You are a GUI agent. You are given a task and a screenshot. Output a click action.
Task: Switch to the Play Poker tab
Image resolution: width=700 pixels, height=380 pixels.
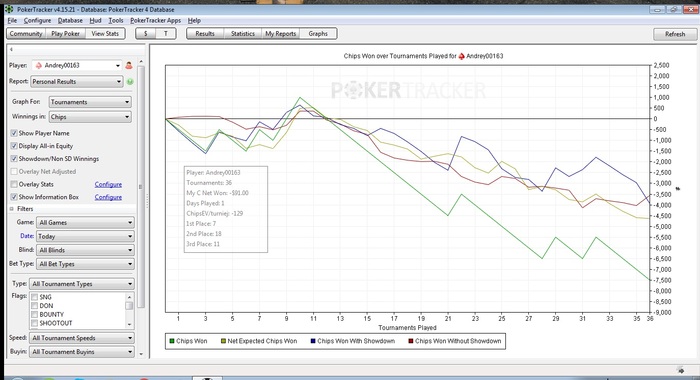point(66,33)
